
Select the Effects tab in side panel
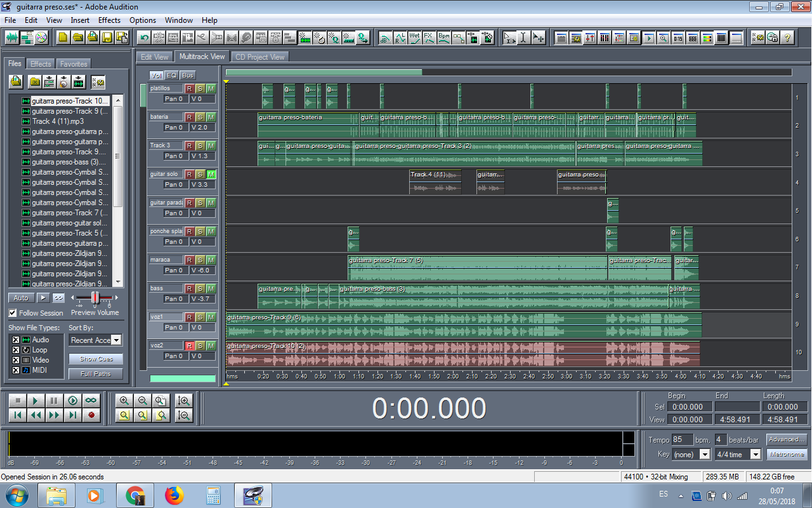pyautogui.click(x=41, y=64)
